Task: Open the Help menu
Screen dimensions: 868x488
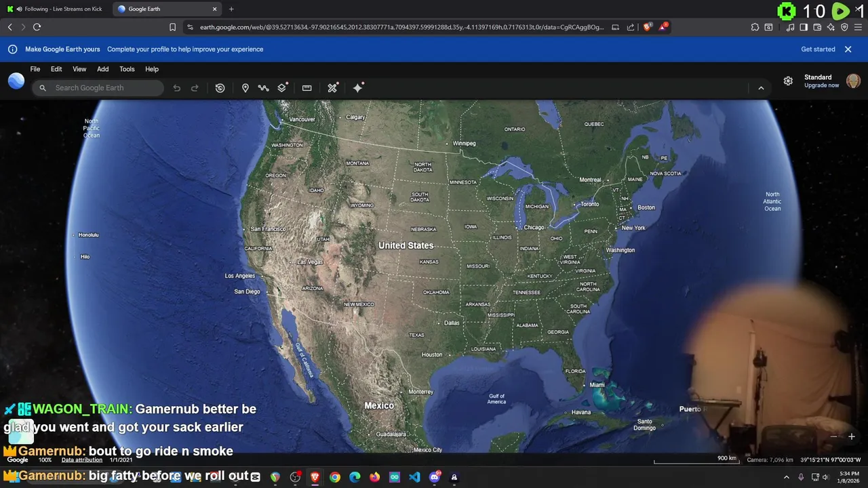Action: tap(152, 69)
